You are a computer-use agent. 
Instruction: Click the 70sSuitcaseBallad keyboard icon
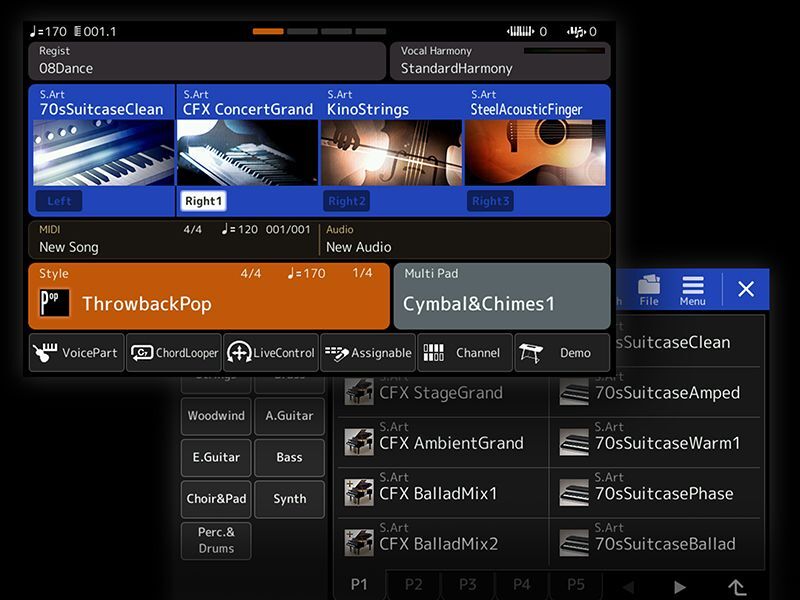pyautogui.click(x=574, y=543)
